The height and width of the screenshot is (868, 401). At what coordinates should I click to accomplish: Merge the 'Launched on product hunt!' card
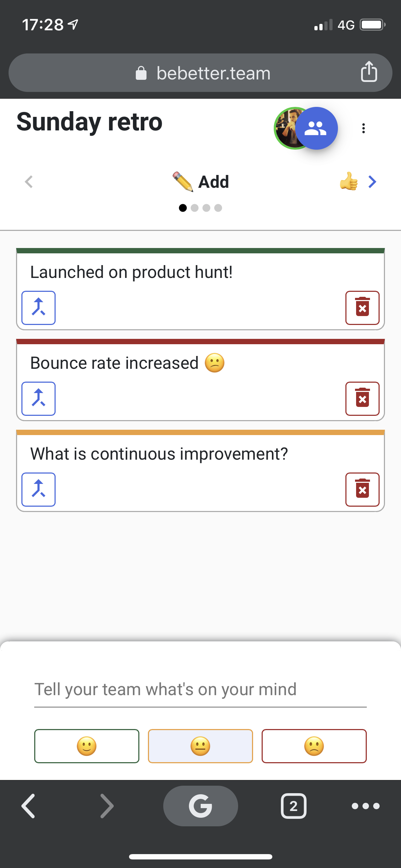tap(38, 308)
